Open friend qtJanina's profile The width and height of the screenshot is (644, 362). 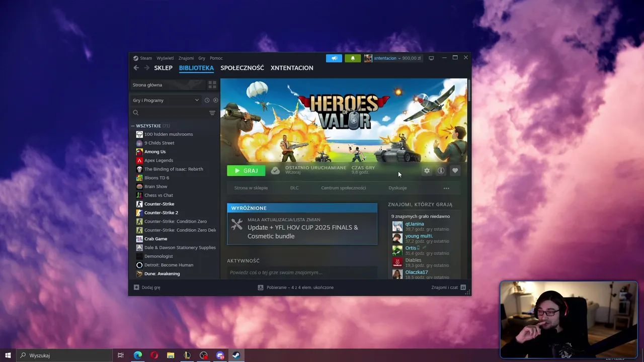coord(415,224)
